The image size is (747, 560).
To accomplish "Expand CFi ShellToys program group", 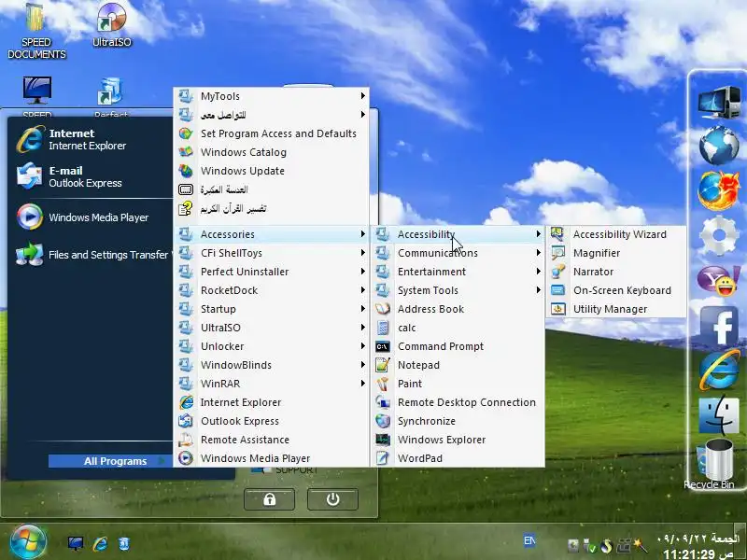I will 272,253.
